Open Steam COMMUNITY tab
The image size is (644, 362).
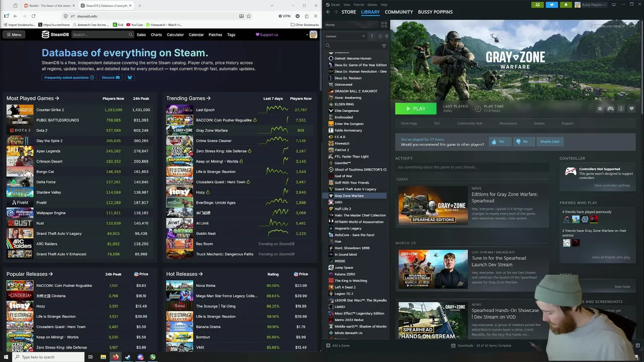tap(399, 12)
